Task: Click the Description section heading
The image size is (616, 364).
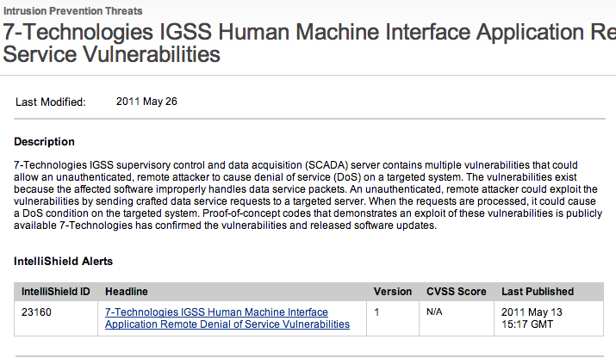Action: pyautogui.click(x=45, y=141)
